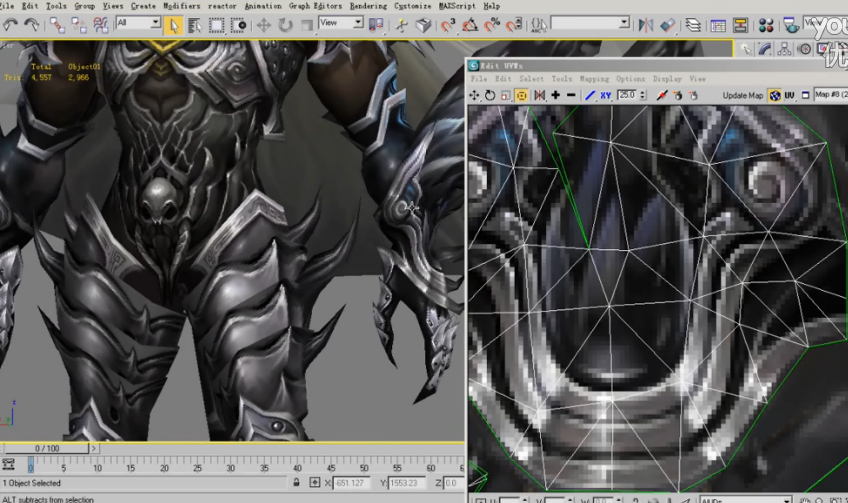Screen dimensions: 848x503
Task: Open the Group menu
Action: click(84, 6)
